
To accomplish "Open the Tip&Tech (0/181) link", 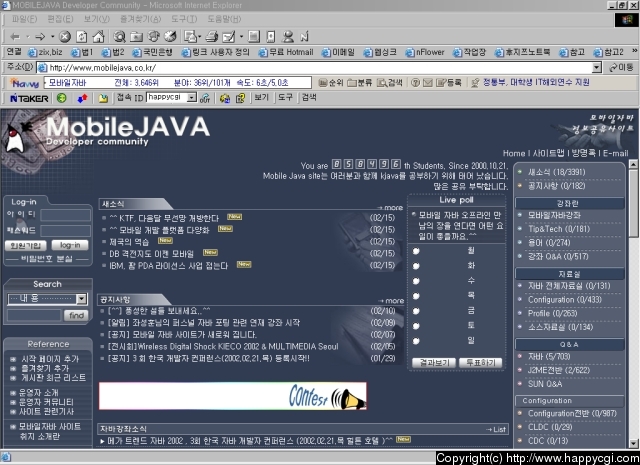I will click(x=559, y=229).
